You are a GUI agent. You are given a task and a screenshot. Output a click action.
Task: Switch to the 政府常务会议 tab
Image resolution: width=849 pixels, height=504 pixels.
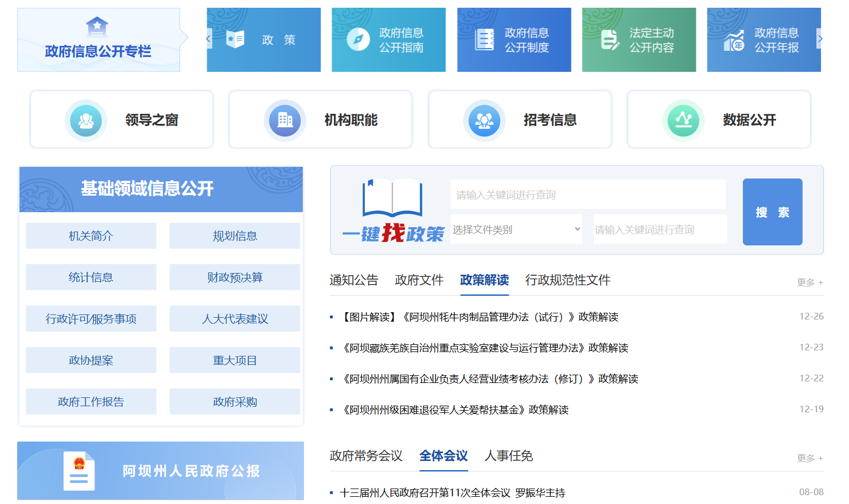pyautogui.click(x=366, y=456)
